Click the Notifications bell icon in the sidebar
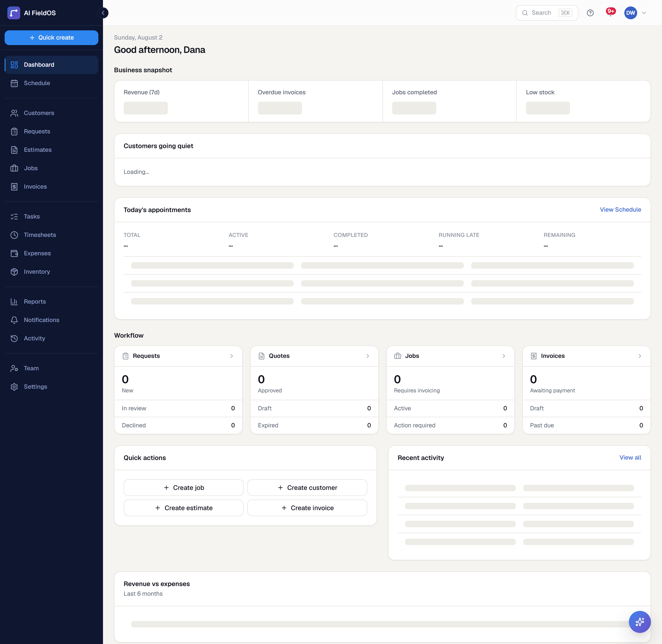Viewport: 662px width, 644px height. (14, 320)
